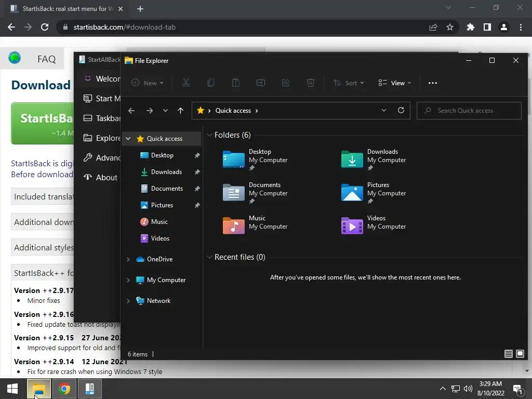Click Chrome icon on the taskbar
Viewport: 532px width, 399px height.
tap(64, 389)
